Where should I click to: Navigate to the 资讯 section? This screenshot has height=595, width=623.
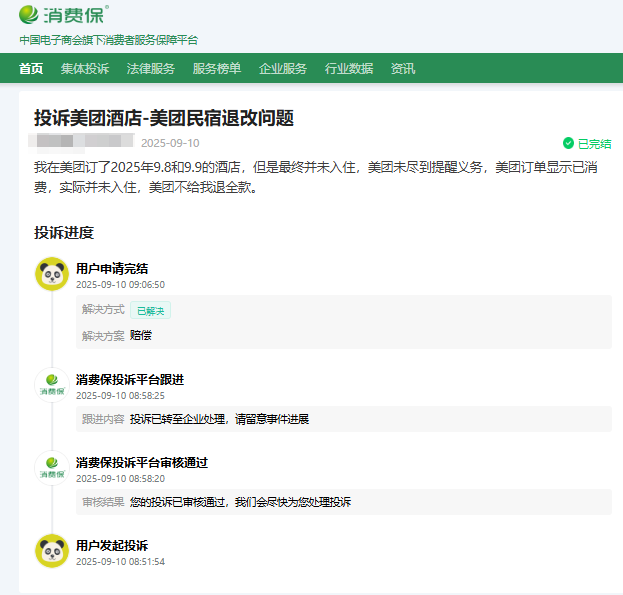pos(403,69)
